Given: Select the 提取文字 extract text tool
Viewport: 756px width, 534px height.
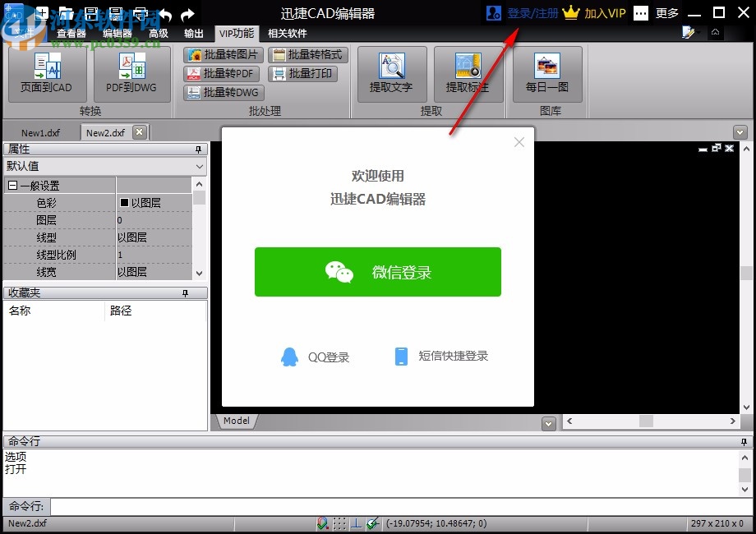Looking at the screenshot, I should point(391,74).
